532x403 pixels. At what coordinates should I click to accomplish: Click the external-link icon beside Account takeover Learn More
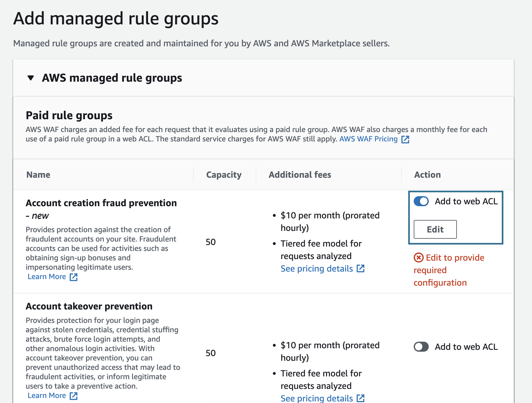tap(74, 396)
